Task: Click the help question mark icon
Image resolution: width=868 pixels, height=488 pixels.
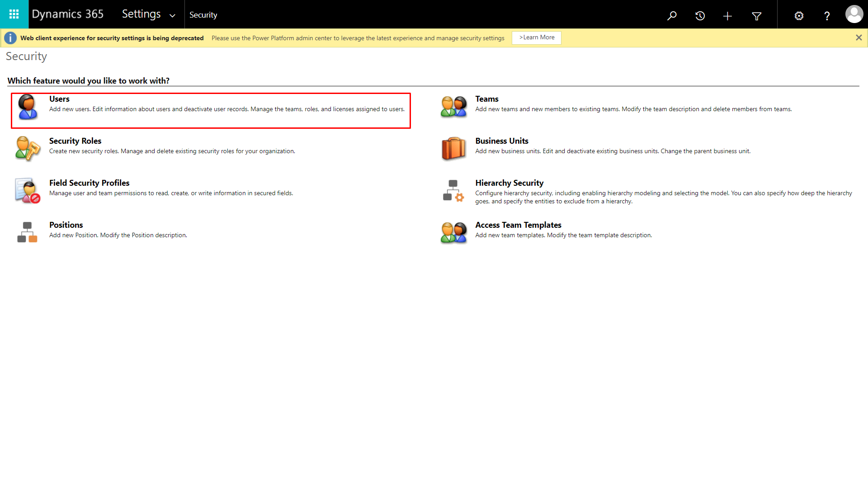Action: point(827,16)
